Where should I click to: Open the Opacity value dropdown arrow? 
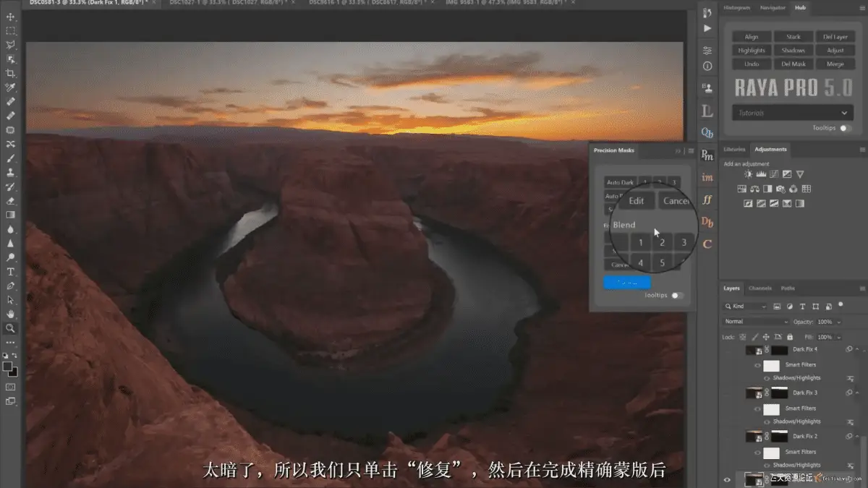tap(839, 322)
